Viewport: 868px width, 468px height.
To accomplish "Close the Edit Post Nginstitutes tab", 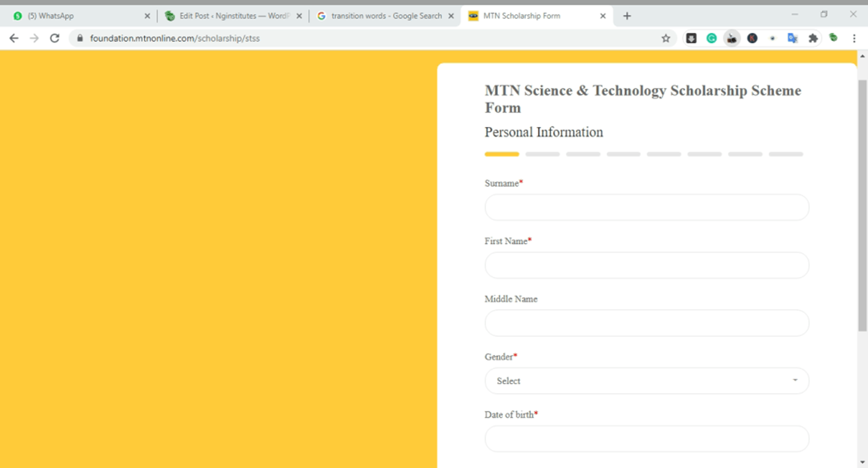I will click(299, 16).
